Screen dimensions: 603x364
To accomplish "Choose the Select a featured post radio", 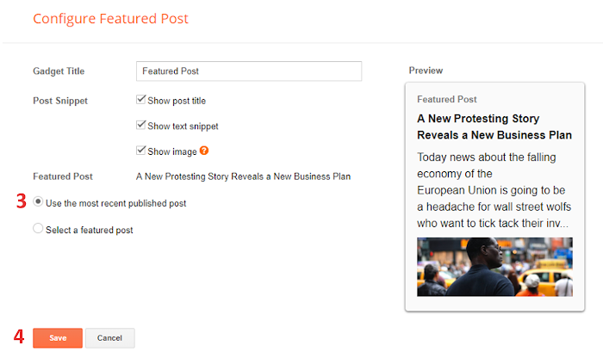I will tap(38, 229).
